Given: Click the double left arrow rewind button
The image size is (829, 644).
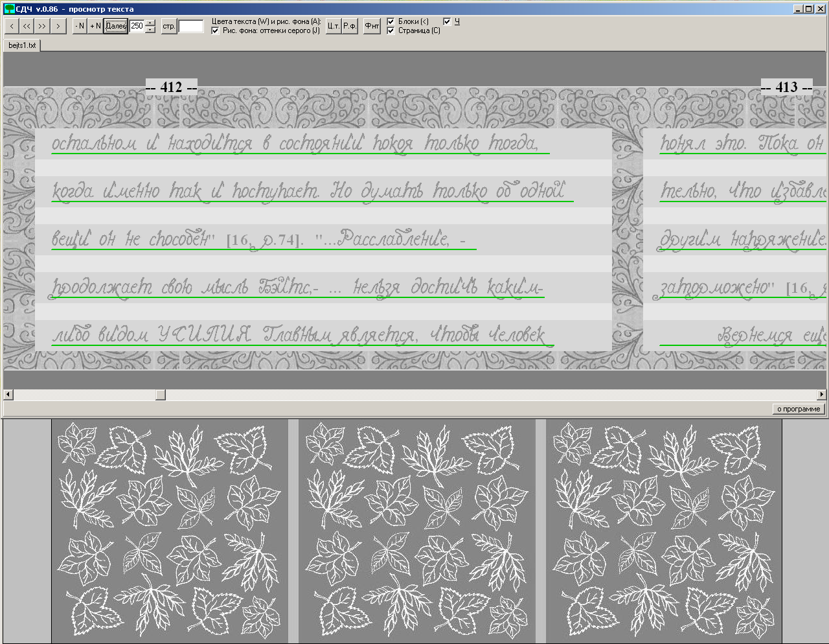Looking at the screenshot, I should click(27, 26).
